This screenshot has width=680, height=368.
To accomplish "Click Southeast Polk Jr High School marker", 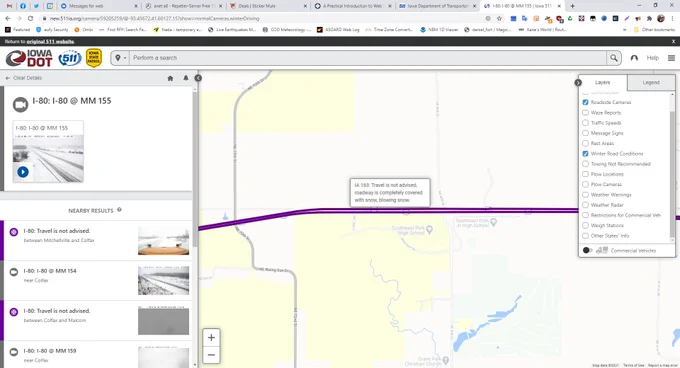I will 493,222.
